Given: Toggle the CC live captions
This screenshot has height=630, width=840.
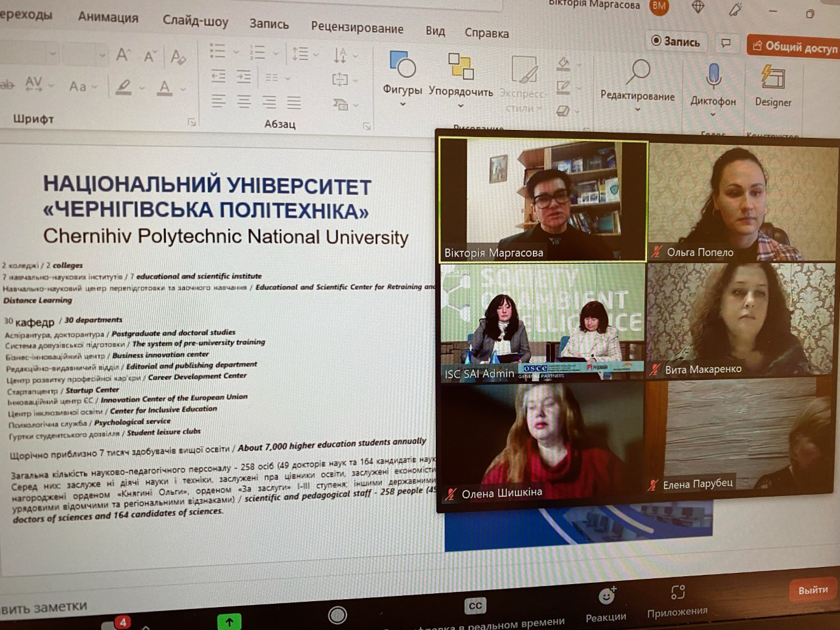Looking at the screenshot, I should [x=475, y=606].
